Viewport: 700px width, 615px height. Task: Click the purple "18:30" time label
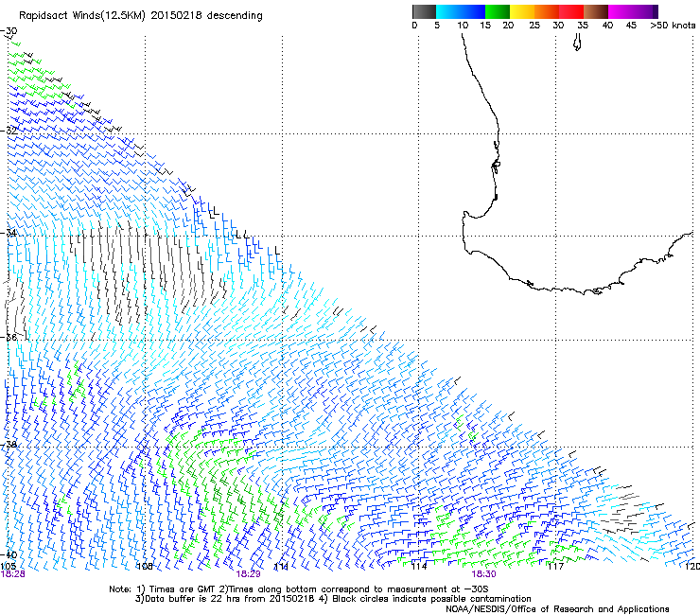(x=484, y=574)
